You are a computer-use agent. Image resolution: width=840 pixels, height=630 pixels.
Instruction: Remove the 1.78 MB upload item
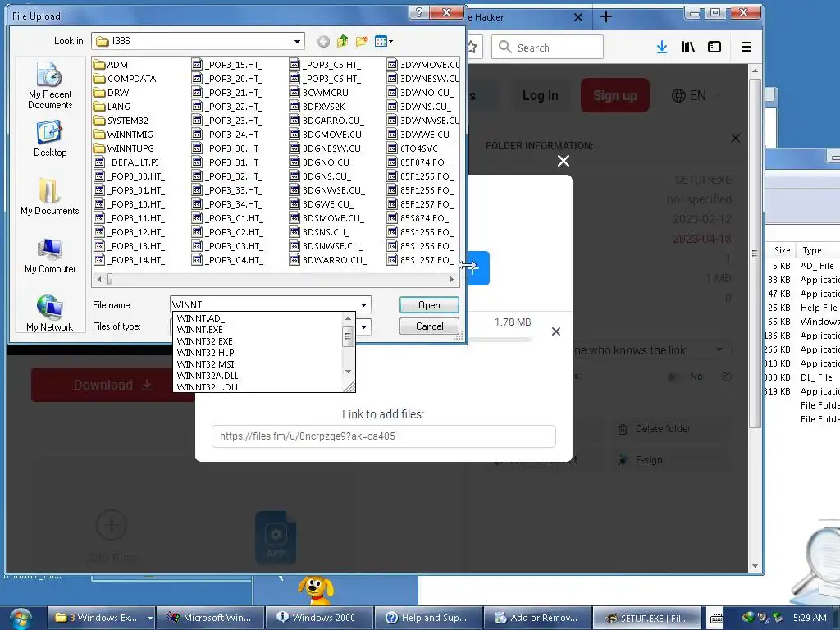click(x=556, y=331)
